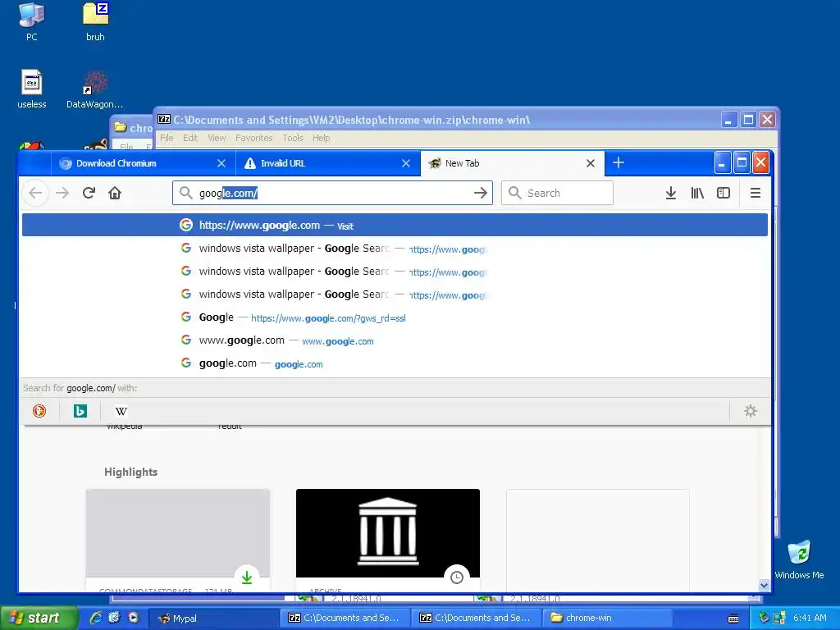Open bruh zip folder desktop icon

[x=95, y=21]
